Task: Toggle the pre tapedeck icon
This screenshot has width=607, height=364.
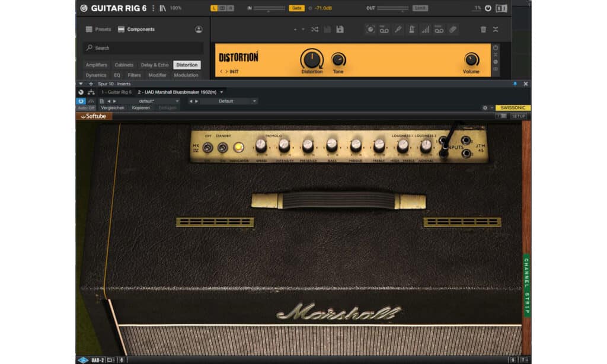Action: tap(384, 30)
